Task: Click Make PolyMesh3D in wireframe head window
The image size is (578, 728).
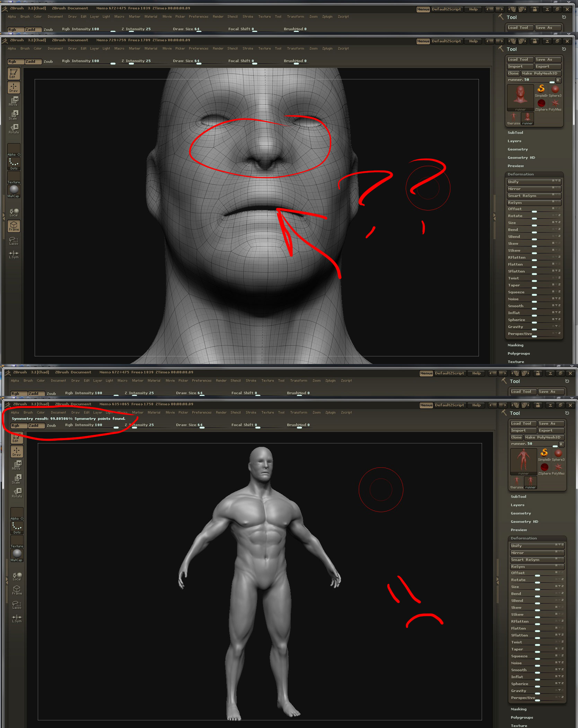Action: 541,73
